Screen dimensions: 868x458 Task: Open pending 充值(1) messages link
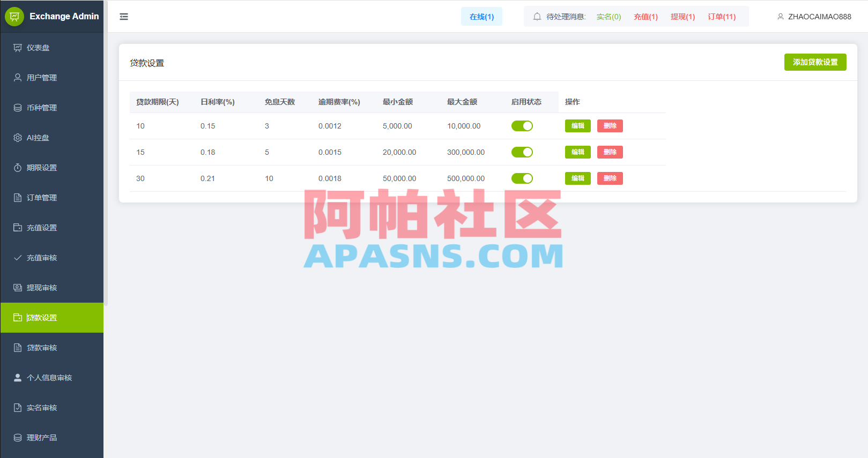pos(646,17)
